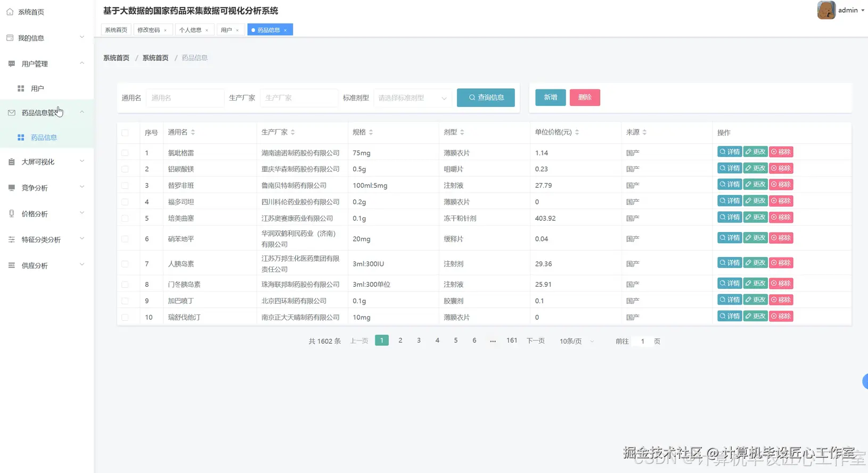Expand the 价格分析 menu chevron
The height and width of the screenshot is (473, 868).
click(x=82, y=213)
